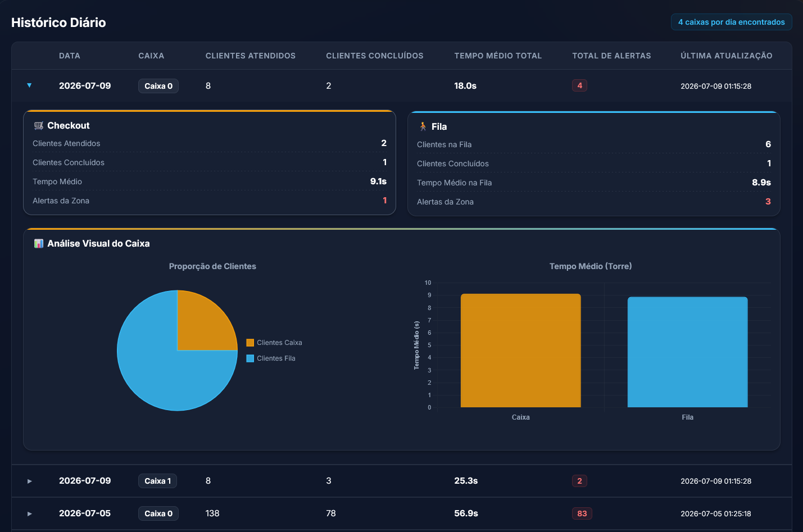
Task: Click the alert badge showing 4
Action: pyautogui.click(x=579, y=85)
